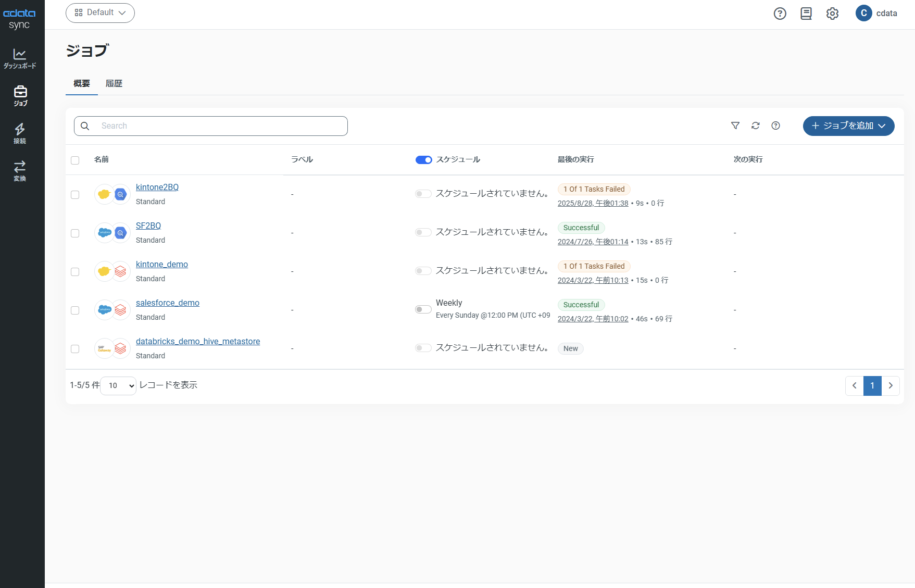Open the Dashboard (ダッシュボード) sidebar icon
The image size is (915, 588).
pyautogui.click(x=20, y=58)
